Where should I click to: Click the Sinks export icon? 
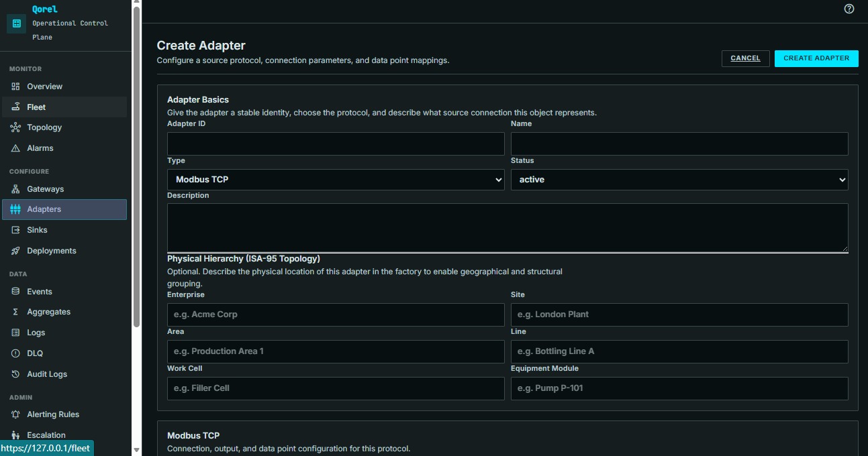click(x=15, y=230)
